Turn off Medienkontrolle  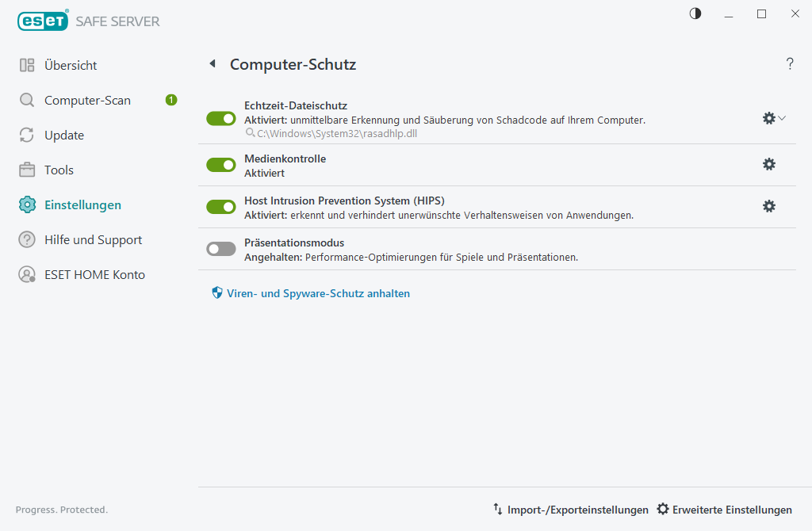[x=220, y=164]
